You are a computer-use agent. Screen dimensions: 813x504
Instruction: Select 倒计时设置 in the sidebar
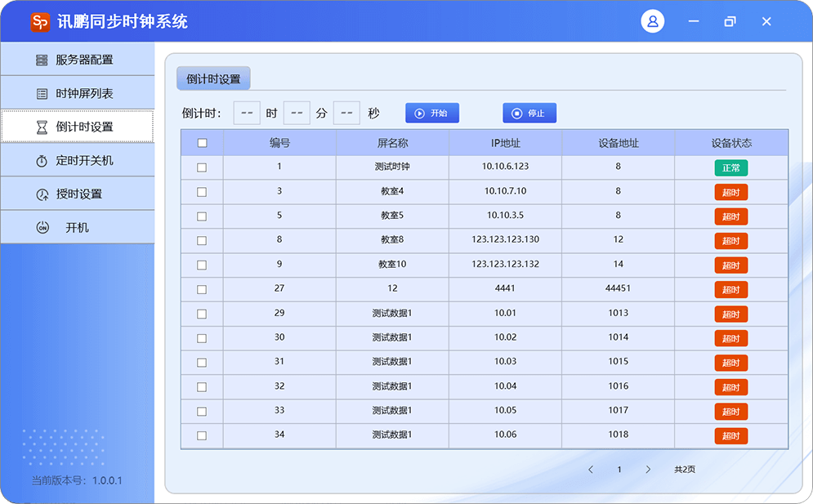pos(78,126)
